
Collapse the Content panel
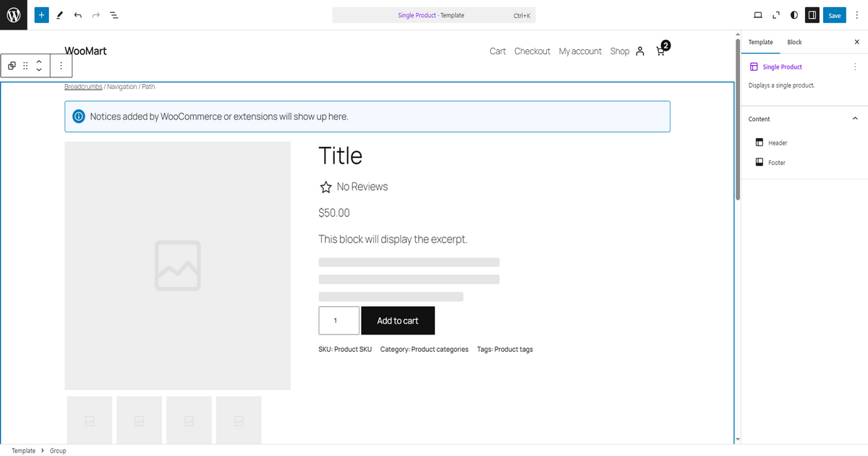855,119
